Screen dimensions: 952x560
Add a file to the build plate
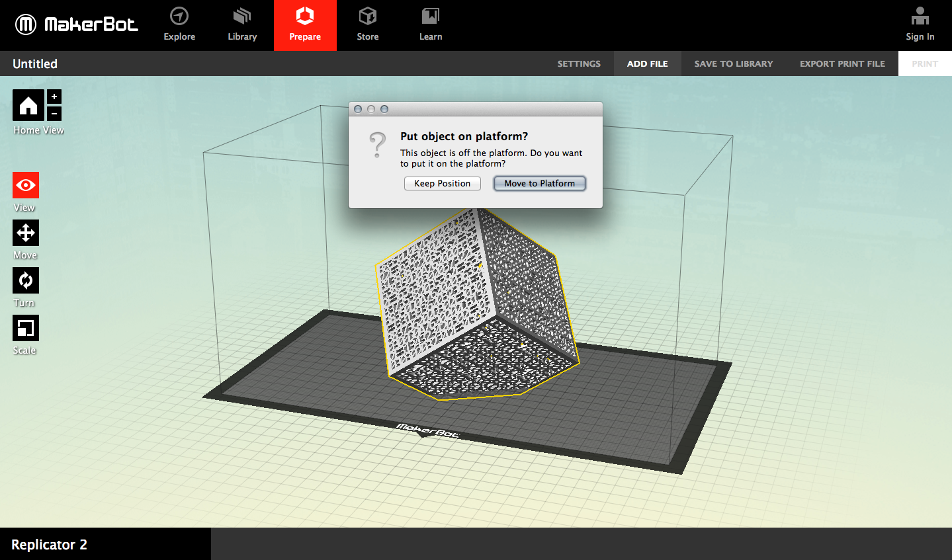647,63
